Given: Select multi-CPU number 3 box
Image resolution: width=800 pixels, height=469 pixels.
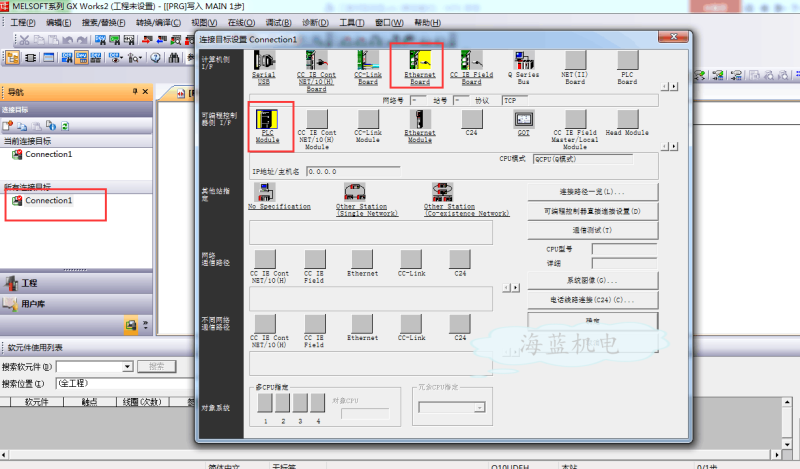Looking at the screenshot, I should (300, 402).
